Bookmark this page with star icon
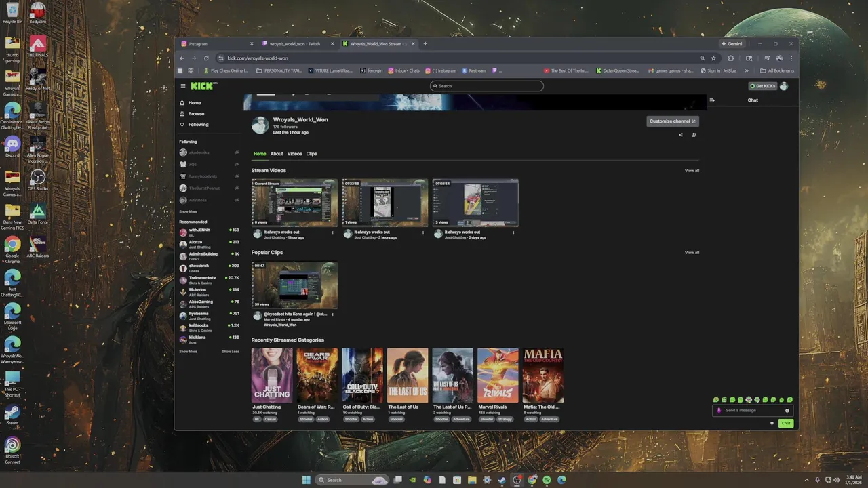Screen dimensions: 868x488 coord(713,58)
